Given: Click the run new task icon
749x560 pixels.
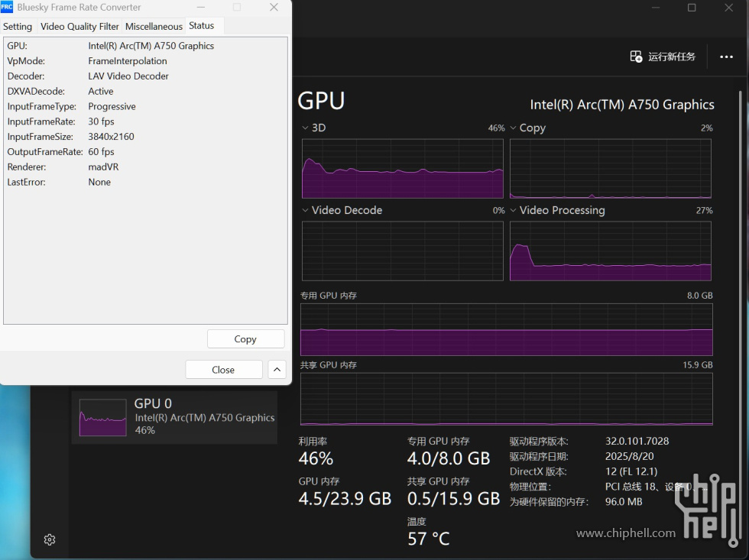Looking at the screenshot, I should tap(636, 57).
